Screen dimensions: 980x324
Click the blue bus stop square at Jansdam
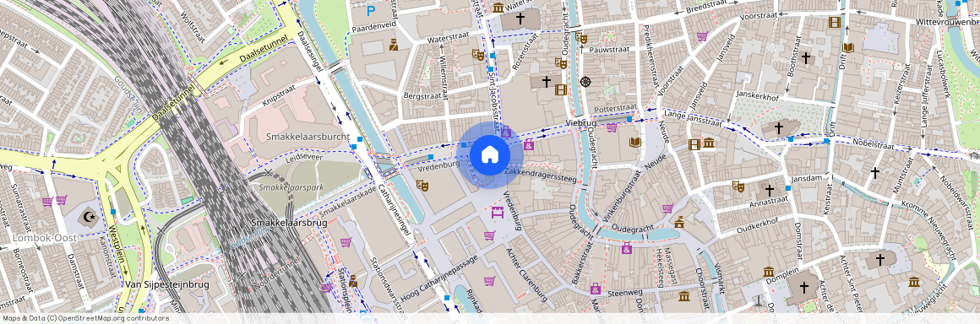(788, 188)
